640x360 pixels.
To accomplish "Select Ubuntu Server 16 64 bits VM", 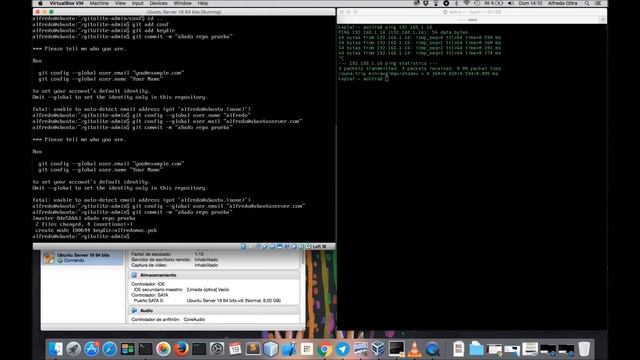I will (x=82, y=258).
